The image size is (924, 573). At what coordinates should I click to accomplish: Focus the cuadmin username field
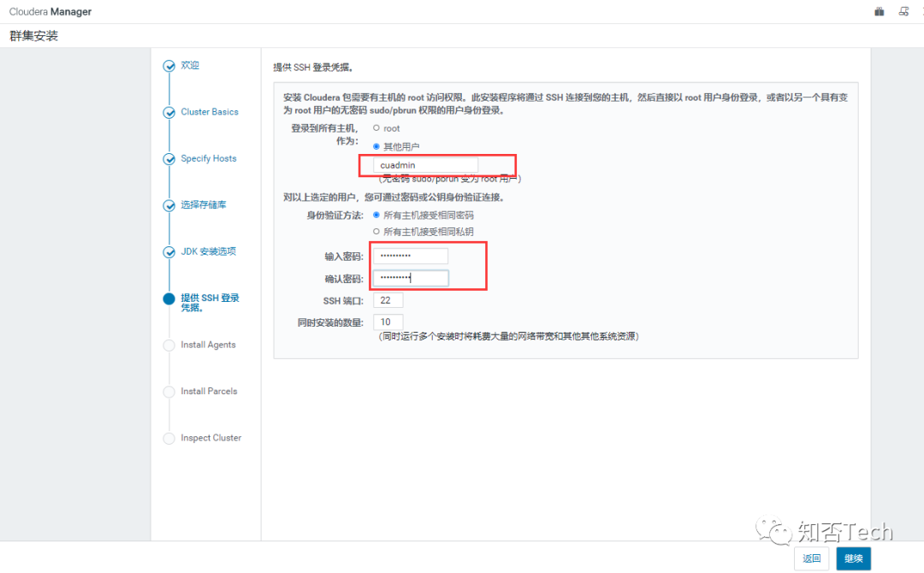[x=425, y=165]
